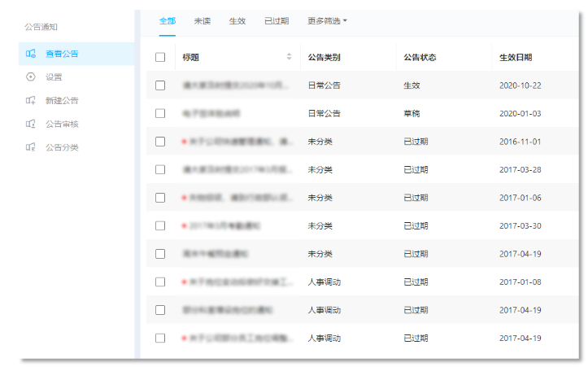Click the 新建公告 icon in sidebar
Image resolution: width=588 pixels, height=367 pixels.
[x=31, y=101]
